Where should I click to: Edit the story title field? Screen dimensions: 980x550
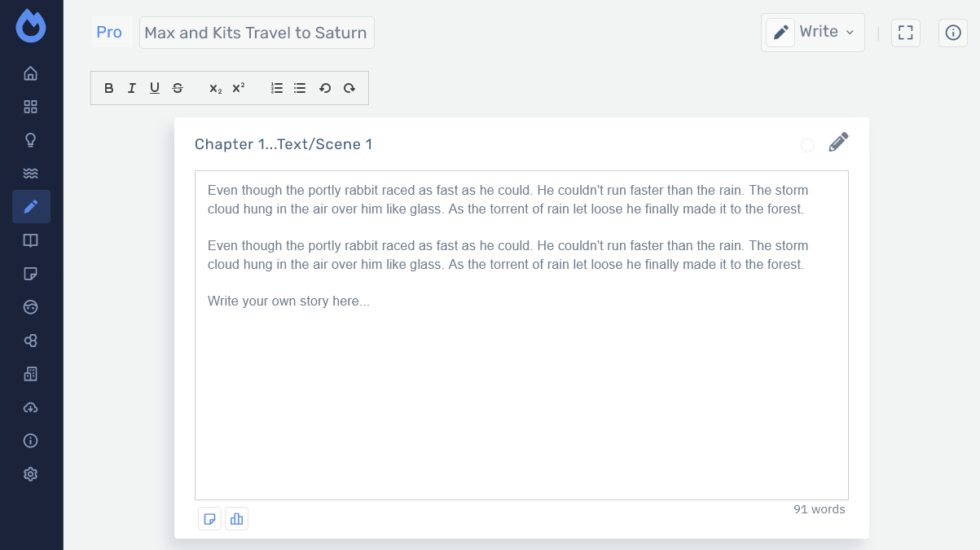pyautogui.click(x=256, y=33)
